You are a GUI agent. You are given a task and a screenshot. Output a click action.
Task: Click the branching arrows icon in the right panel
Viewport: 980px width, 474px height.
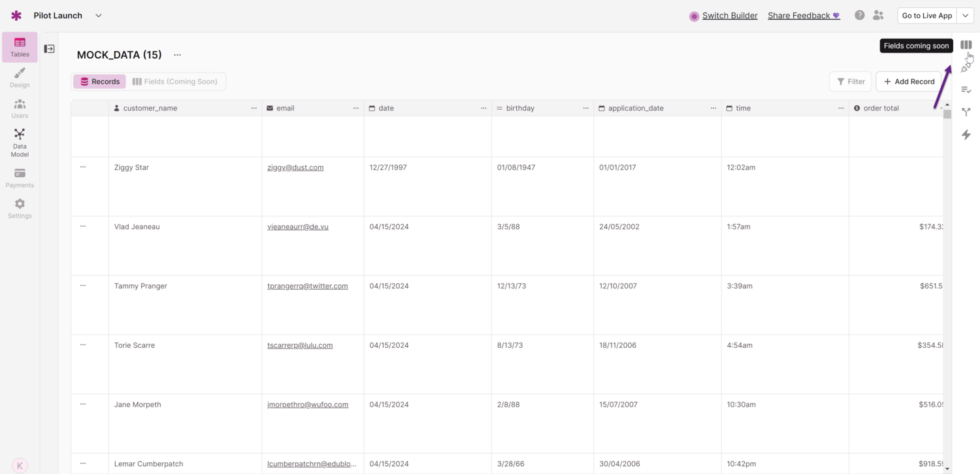tap(966, 112)
